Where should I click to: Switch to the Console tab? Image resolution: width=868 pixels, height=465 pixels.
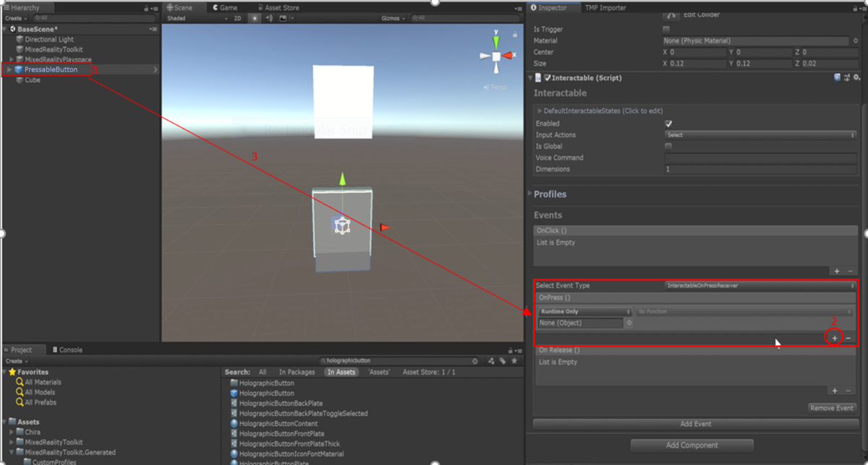click(x=67, y=350)
